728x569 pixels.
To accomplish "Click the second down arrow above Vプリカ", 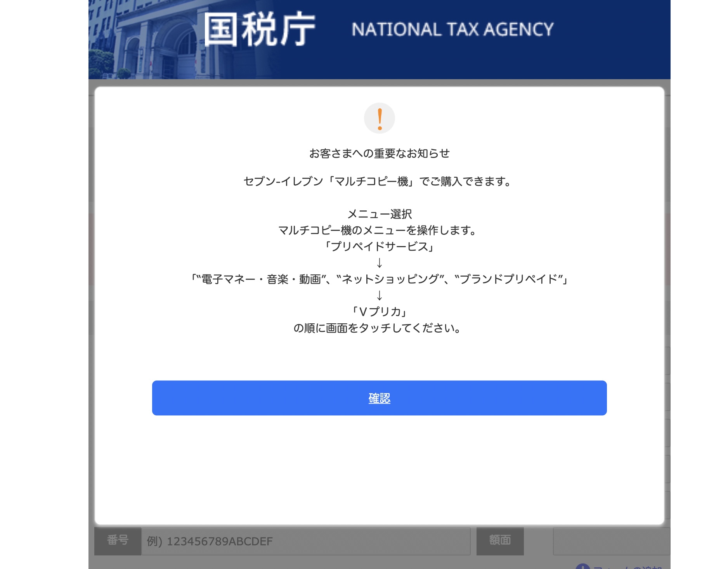I will pos(380,295).
